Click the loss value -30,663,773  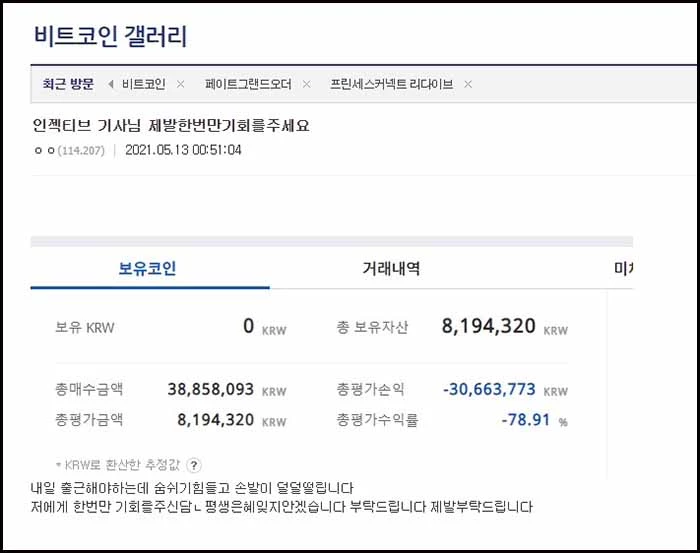tap(489, 390)
